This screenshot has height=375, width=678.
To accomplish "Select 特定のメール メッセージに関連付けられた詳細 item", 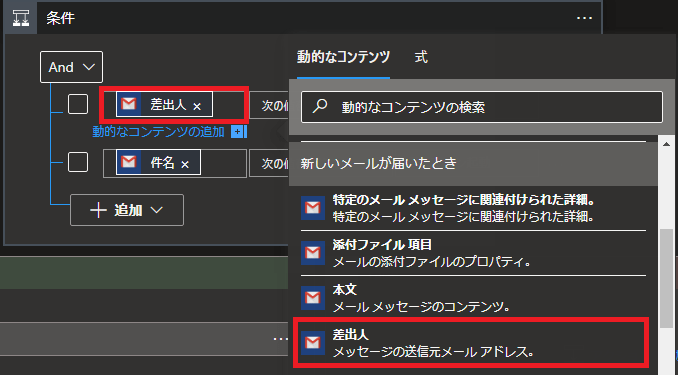I will [x=473, y=208].
